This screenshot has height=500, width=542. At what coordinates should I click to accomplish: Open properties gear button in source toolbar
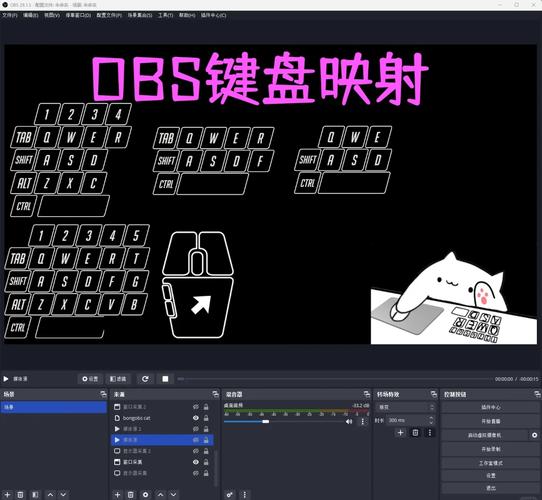tap(90, 379)
